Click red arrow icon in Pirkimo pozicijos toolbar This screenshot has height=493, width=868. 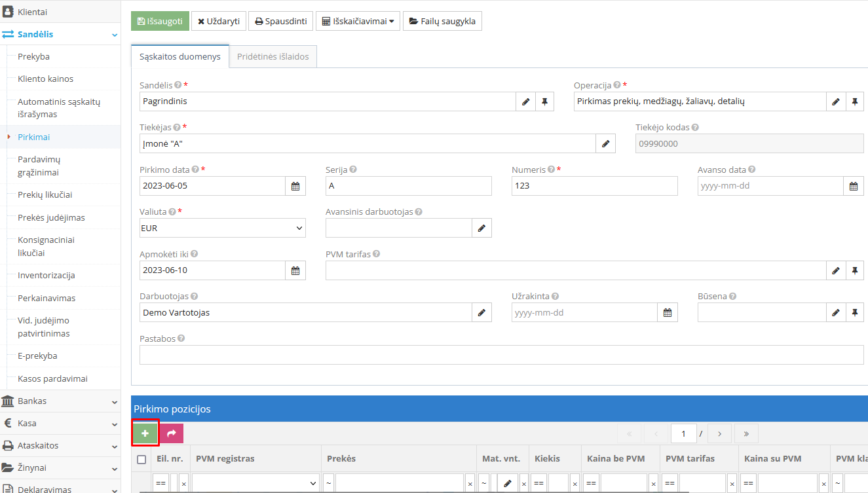click(171, 433)
